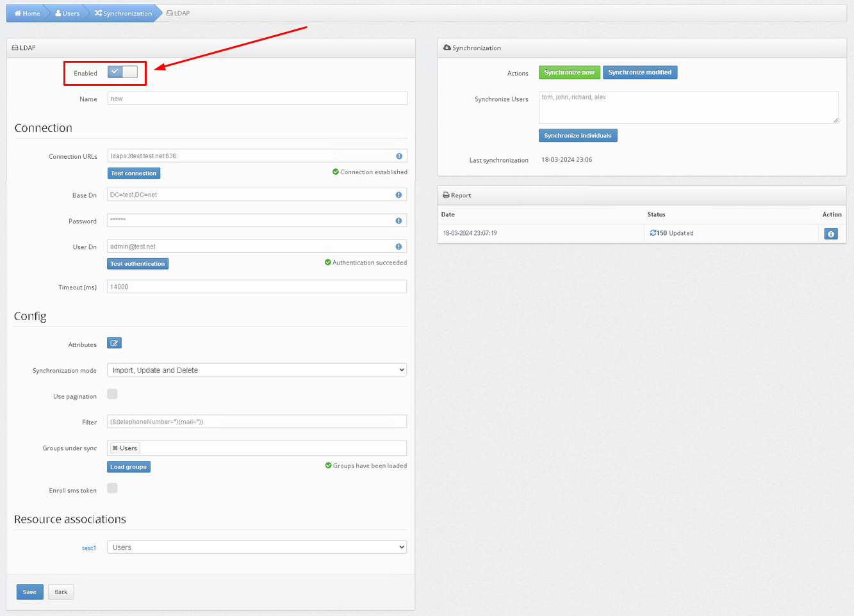Click the 150 Updated status cell

[671, 233]
